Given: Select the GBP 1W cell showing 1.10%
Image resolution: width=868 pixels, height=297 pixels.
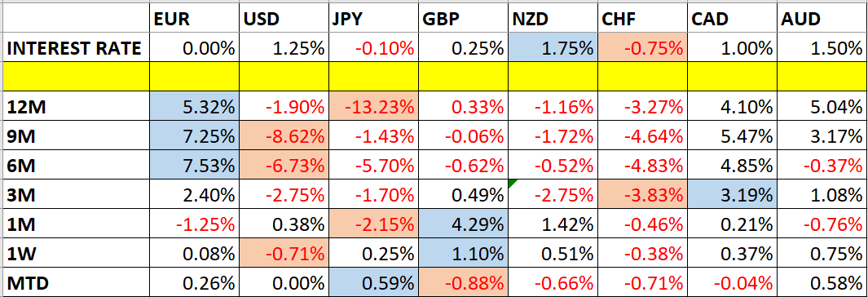Looking at the screenshot, I should pos(463,253).
